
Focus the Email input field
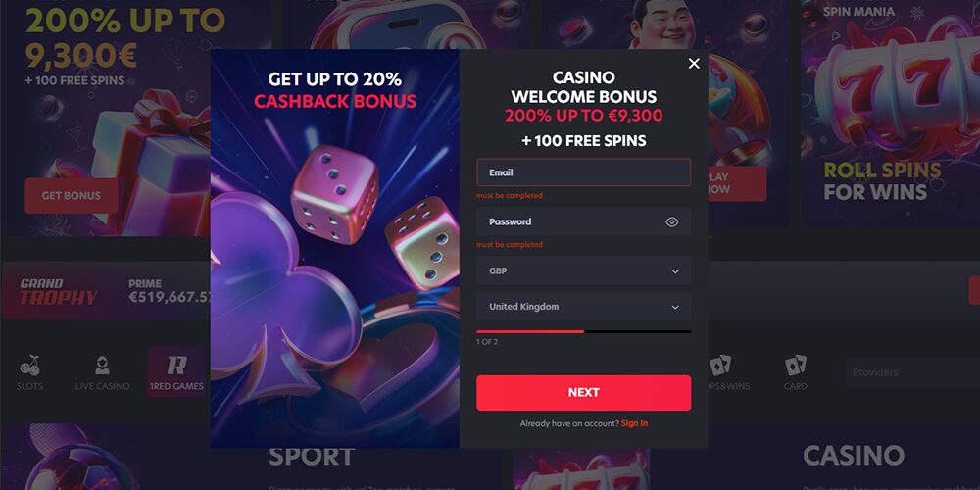pos(584,172)
